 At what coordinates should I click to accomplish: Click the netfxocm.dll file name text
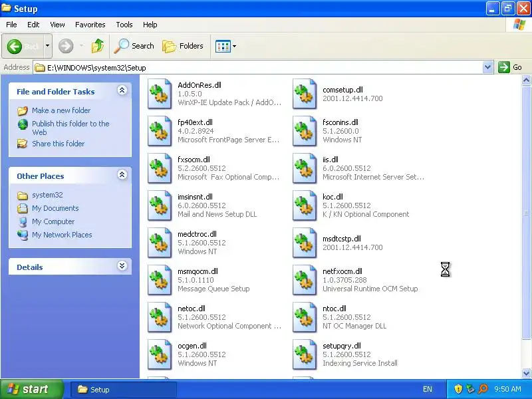pos(342,271)
